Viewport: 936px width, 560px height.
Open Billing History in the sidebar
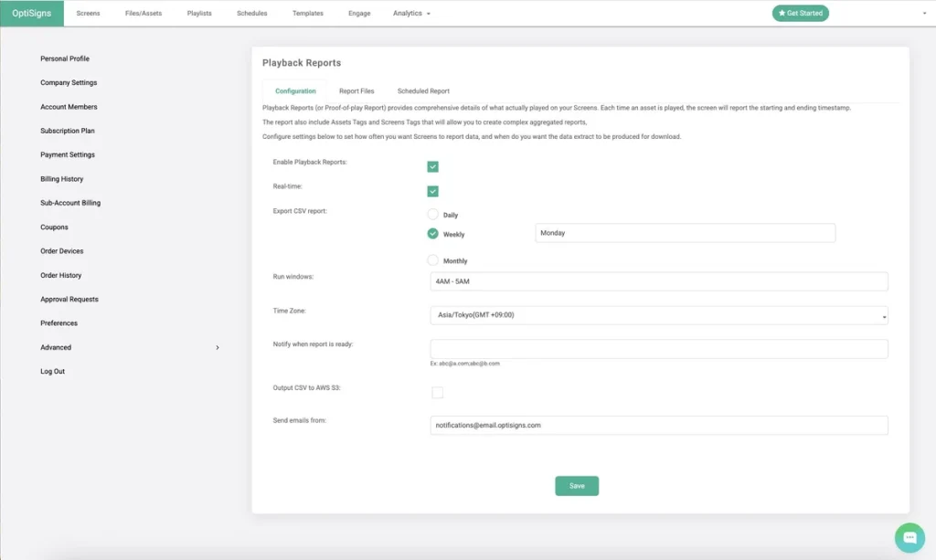coord(62,179)
